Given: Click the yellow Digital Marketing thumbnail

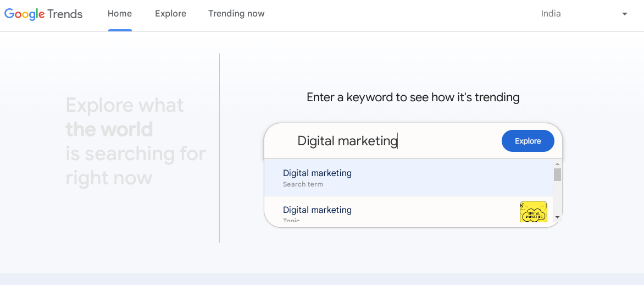Looking at the screenshot, I should [533, 212].
